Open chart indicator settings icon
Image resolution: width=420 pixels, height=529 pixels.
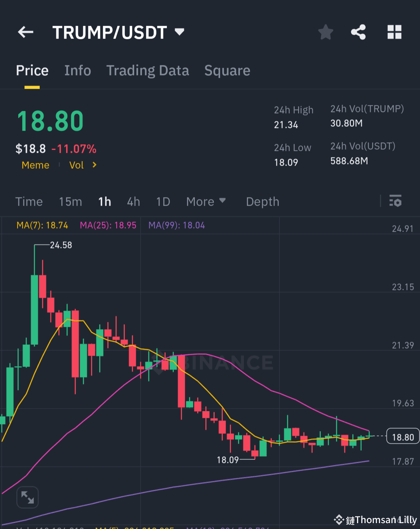[x=395, y=201]
